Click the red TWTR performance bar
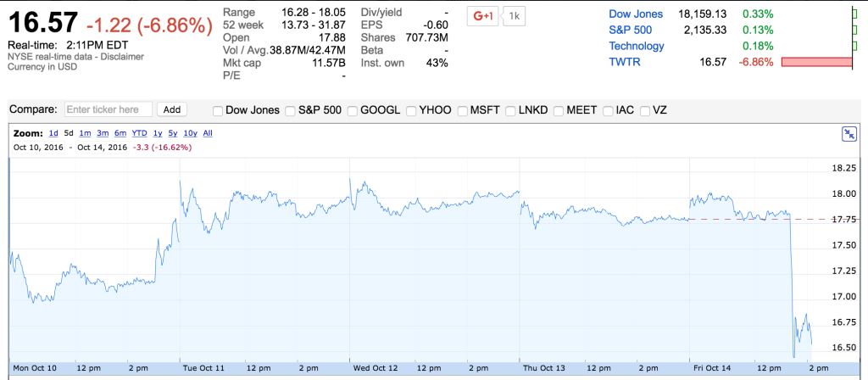This screenshot has width=868, height=380. click(x=816, y=63)
